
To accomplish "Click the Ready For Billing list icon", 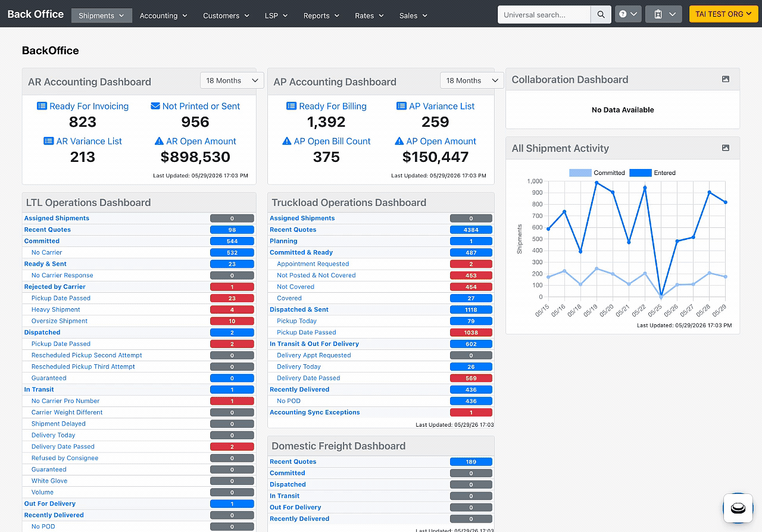I will coord(291,106).
